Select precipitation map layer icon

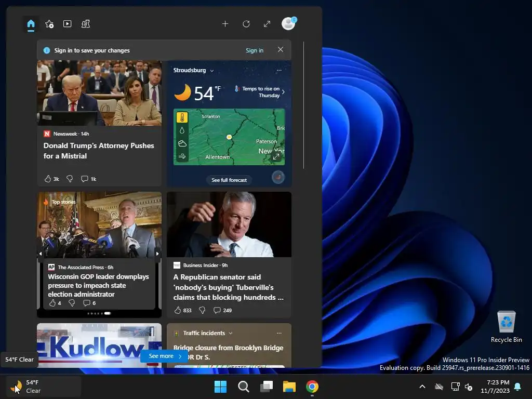coord(182,130)
